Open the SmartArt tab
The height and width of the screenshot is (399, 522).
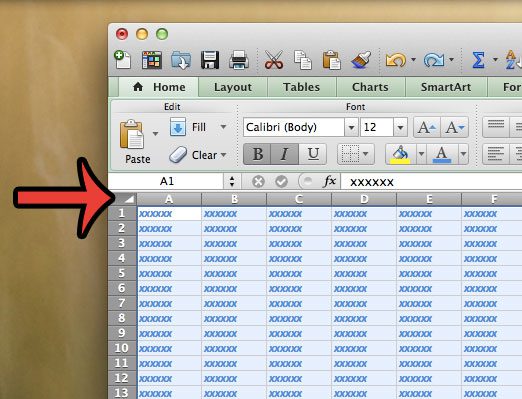click(446, 87)
